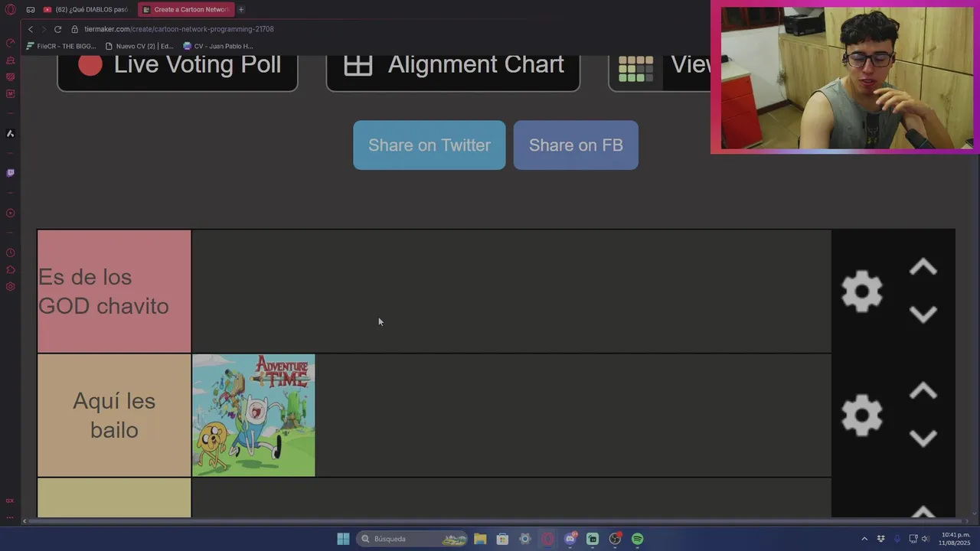Viewport: 980px width, 551px height.
Task: Move 'Es de los GOD chavito' tier down
Action: [923, 315]
